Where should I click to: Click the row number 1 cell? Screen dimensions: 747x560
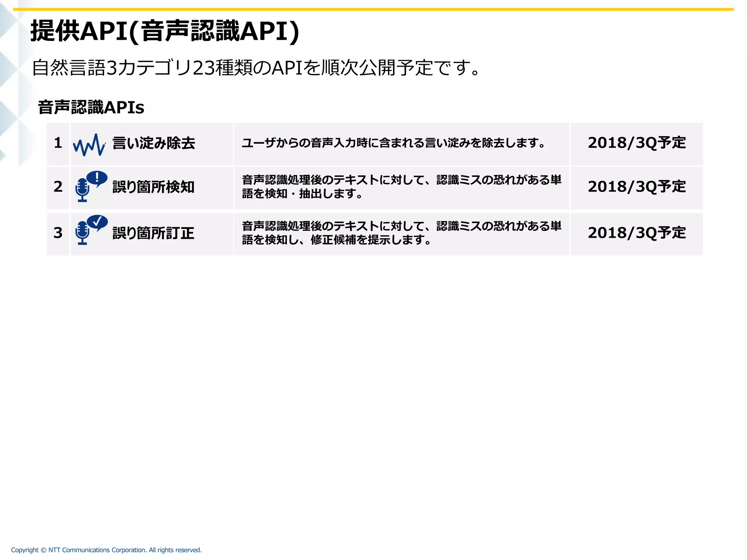pyautogui.click(x=58, y=144)
